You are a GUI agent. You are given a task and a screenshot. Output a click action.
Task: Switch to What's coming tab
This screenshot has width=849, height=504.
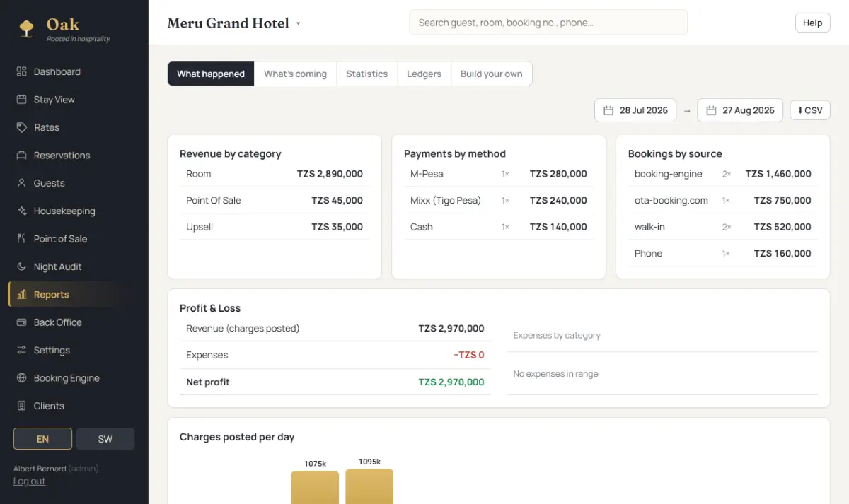point(295,74)
